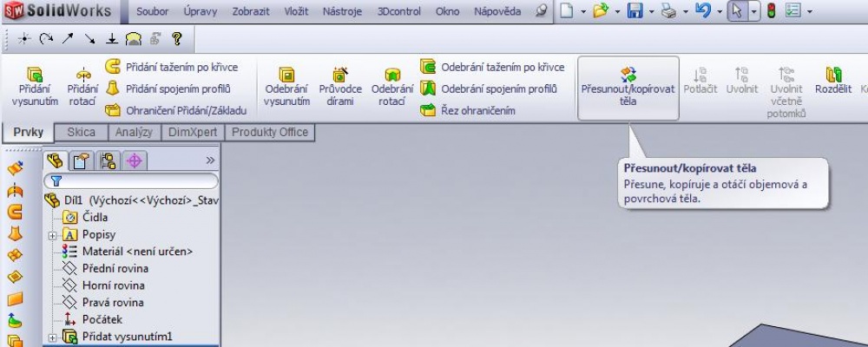Image resolution: width=868 pixels, height=347 pixels.
Task: Choose Odebrání tažením po křivce
Action: [x=492, y=67]
